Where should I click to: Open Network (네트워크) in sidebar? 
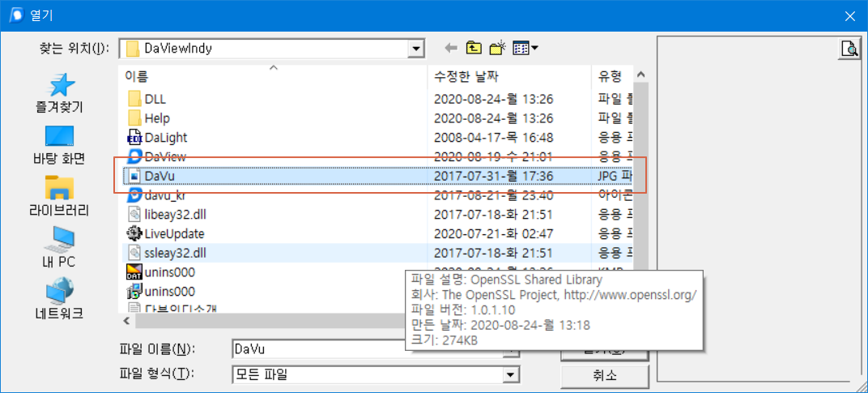(58, 299)
